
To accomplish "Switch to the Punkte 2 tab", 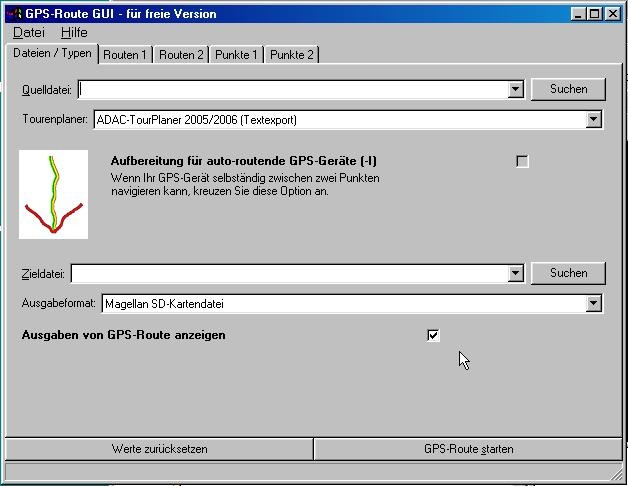I will click(292, 54).
